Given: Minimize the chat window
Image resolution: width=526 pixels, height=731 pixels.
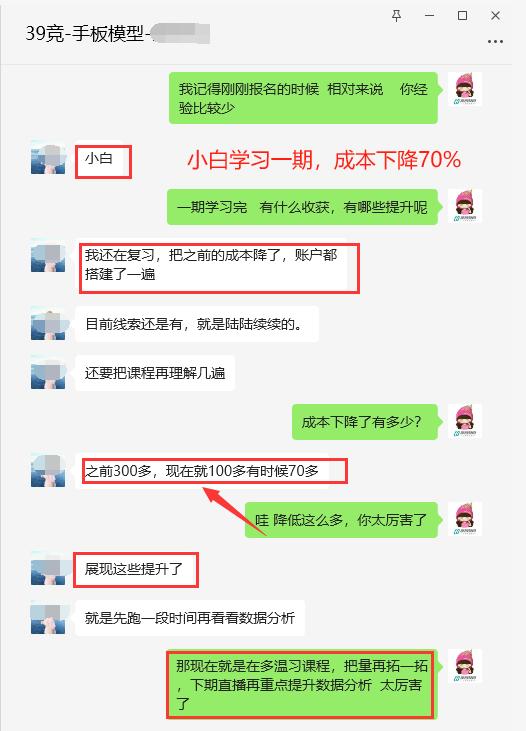Looking at the screenshot, I should (x=429, y=16).
